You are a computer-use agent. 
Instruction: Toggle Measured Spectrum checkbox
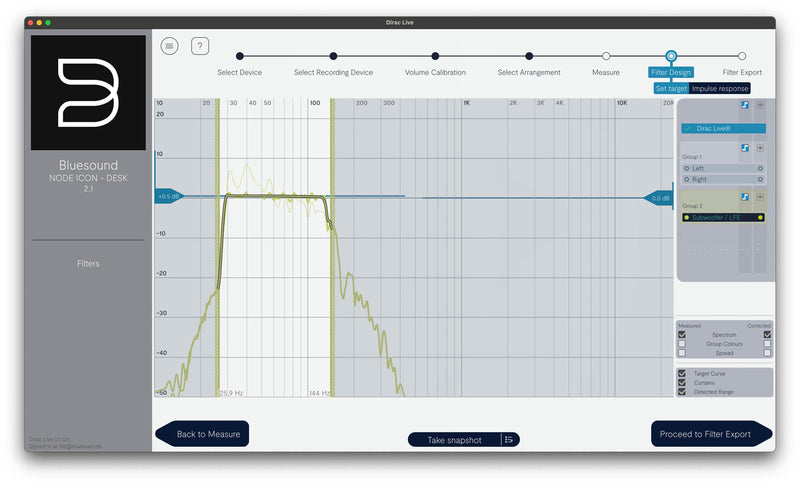[682, 335]
